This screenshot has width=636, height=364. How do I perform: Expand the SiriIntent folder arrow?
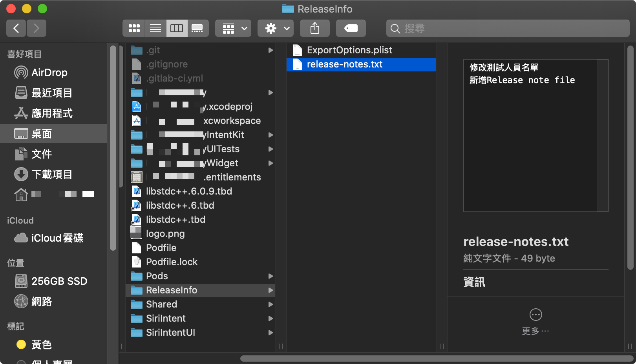pyautogui.click(x=270, y=318)
